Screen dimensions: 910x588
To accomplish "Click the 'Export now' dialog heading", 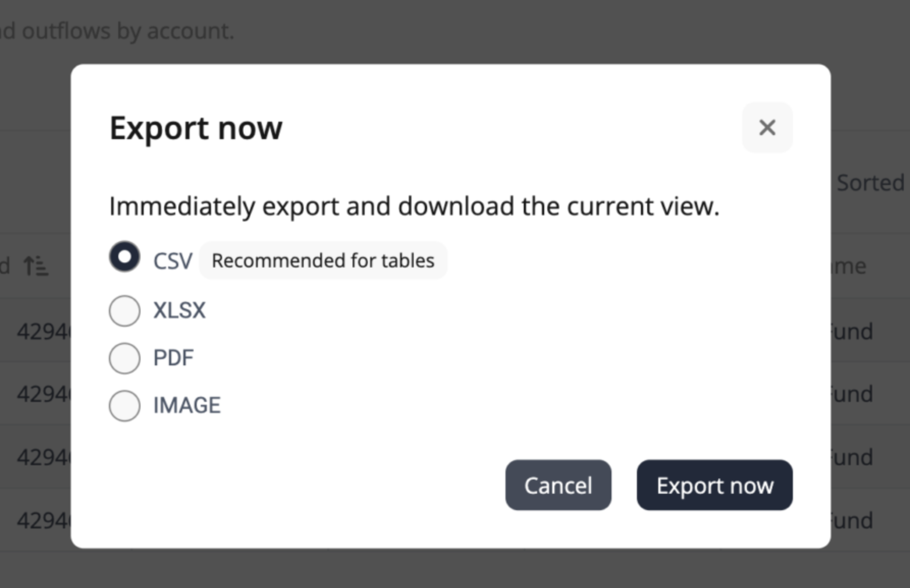I will (x=196, y=127).
